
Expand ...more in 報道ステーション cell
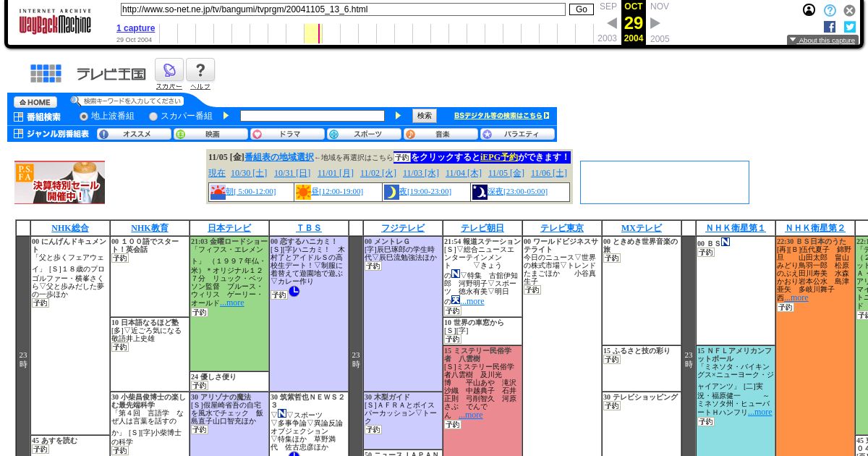(x=472, y=301)
